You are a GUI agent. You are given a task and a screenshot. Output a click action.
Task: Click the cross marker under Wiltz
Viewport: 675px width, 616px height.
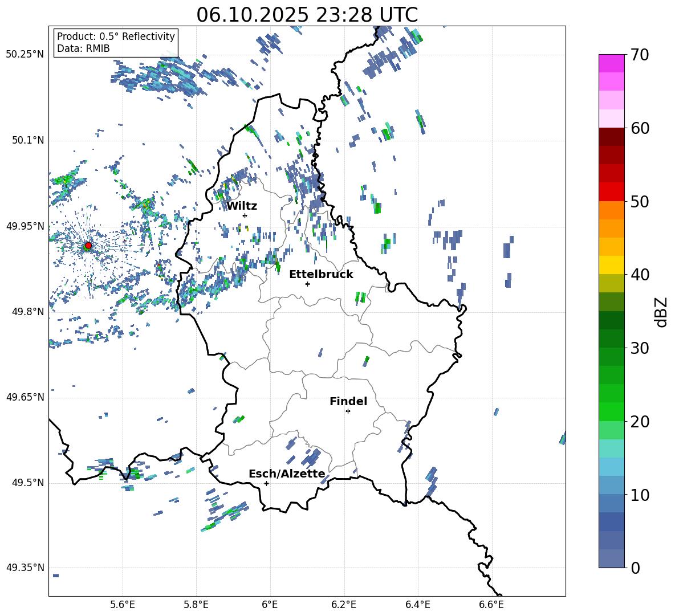coord(245,215)
